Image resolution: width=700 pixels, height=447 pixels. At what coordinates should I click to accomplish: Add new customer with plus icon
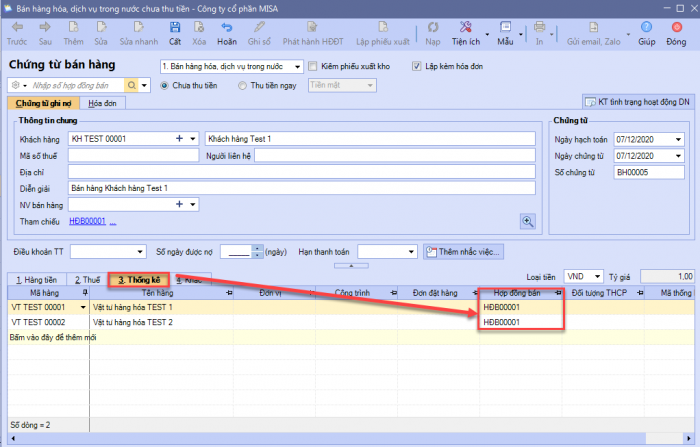click(180, 138)
